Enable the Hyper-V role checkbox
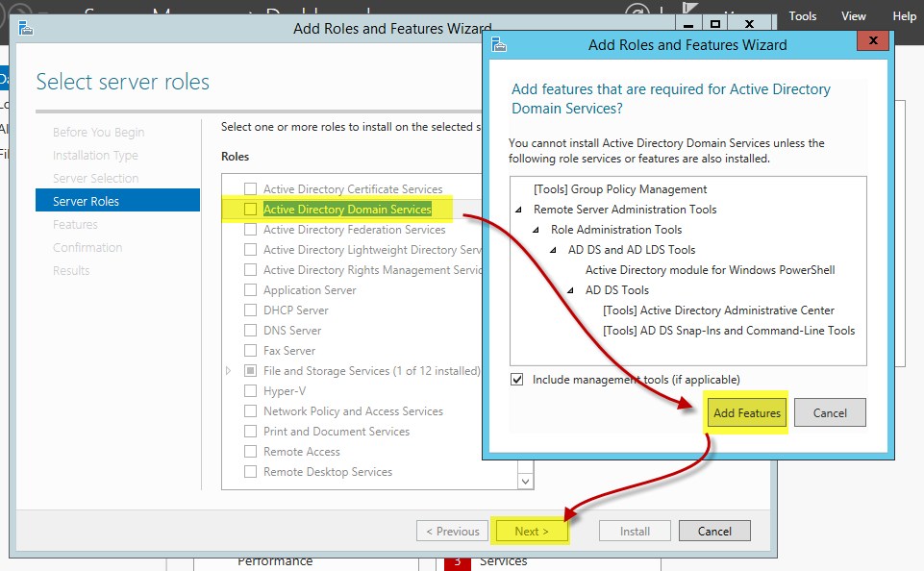 (x=250, y=390)
